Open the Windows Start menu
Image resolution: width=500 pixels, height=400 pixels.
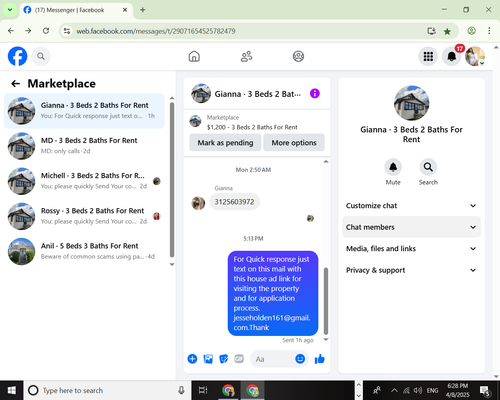12,390
